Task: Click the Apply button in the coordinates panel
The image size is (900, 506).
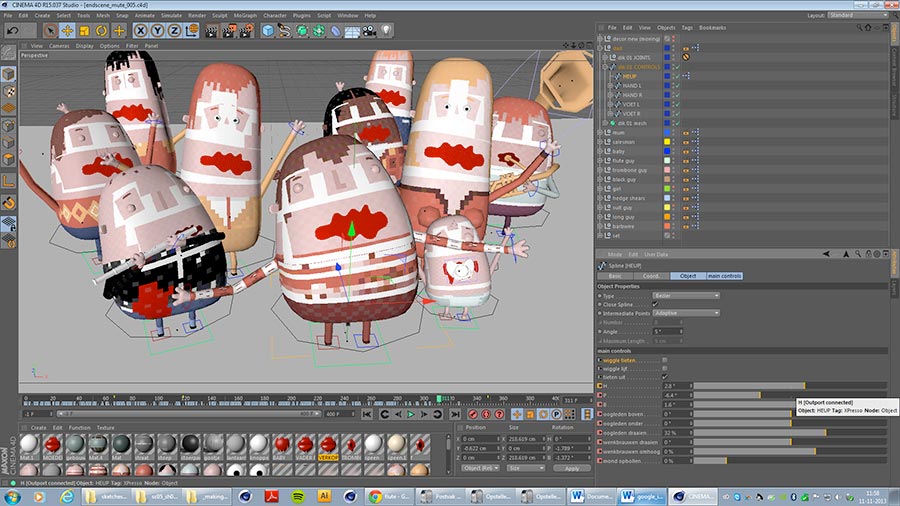Action: [x=571, y=468]
